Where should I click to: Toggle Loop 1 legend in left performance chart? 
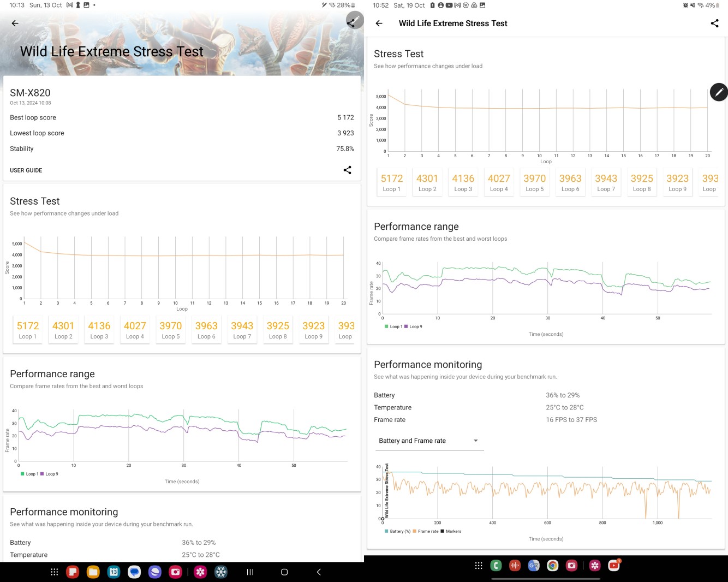pos(29,474)
